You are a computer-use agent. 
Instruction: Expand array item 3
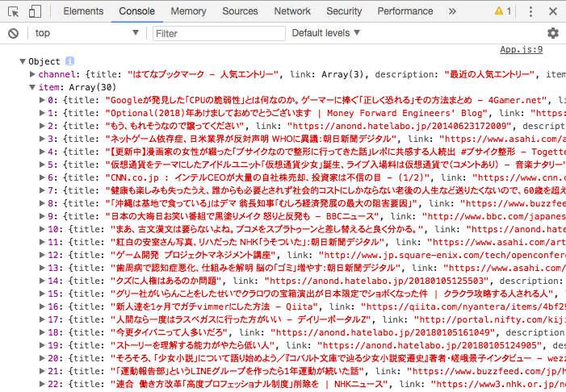pos(42,139)
